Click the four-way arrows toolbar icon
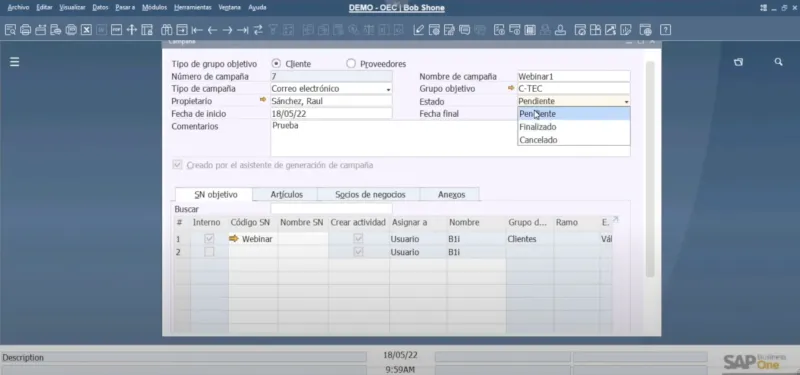800x375 pixels. point(132,30)
